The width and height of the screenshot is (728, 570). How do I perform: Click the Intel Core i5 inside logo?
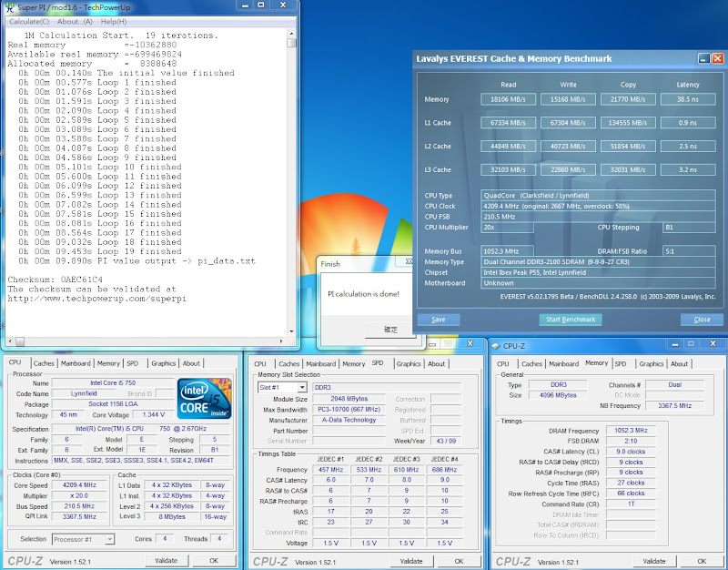pyautogui.click(x=204, y=399)
